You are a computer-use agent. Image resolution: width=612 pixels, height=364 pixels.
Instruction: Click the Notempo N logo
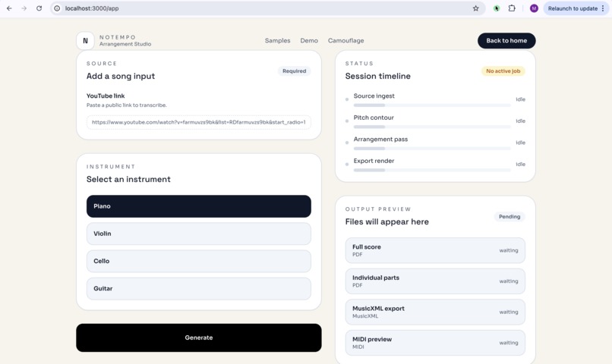tap(85, 40)
